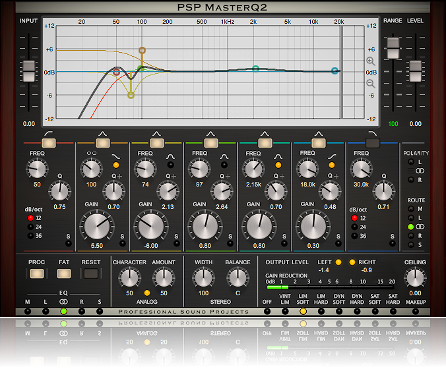The image size is (446, 368).
Task: Click the PROC button
Action: [37, 274]
